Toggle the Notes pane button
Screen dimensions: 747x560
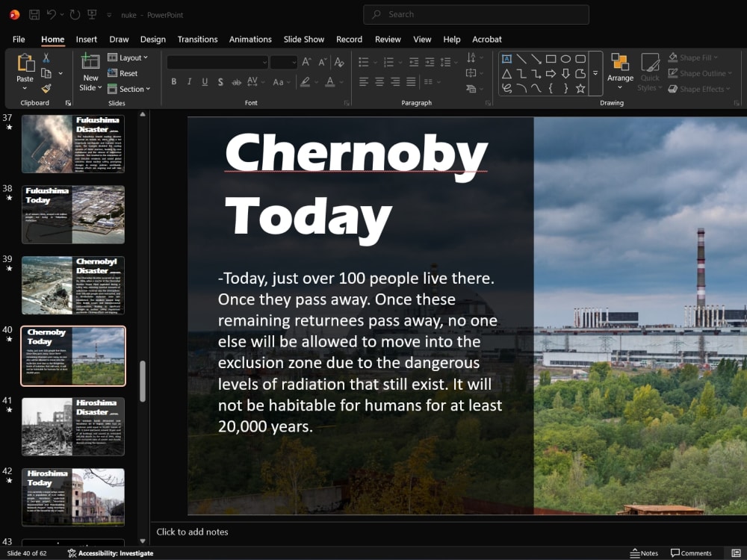[x=644, y=553]
